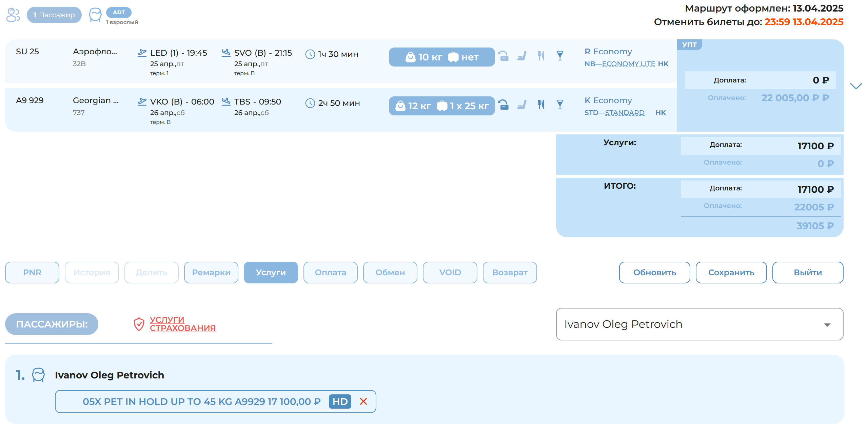Click seat icon on SU 25 flight row
The width and height of the screenshot is (868, 429).
(x=522, y=56)
